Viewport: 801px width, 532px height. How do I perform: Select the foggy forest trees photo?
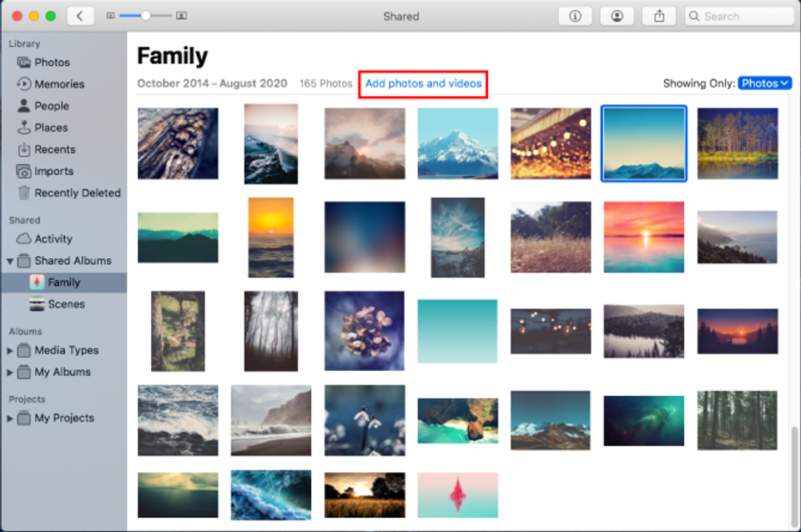point(270,331)
